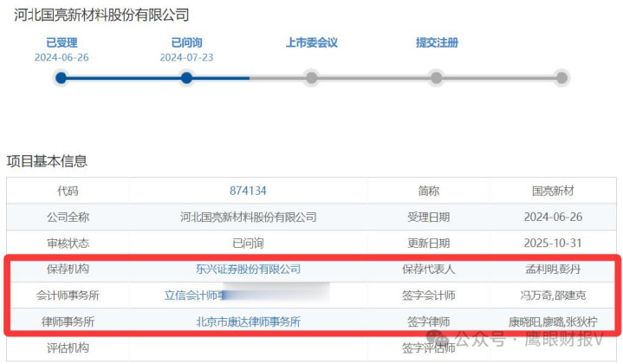
Task: Select the 上市委会议 stage label
Action: pos(312,42)
